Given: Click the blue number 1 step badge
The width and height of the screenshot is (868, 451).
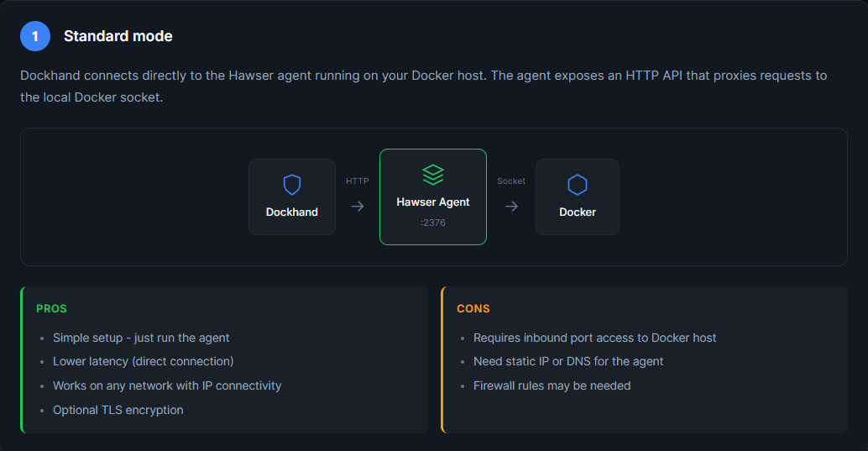Looking at the screenshot, I should tap(35, 36).
